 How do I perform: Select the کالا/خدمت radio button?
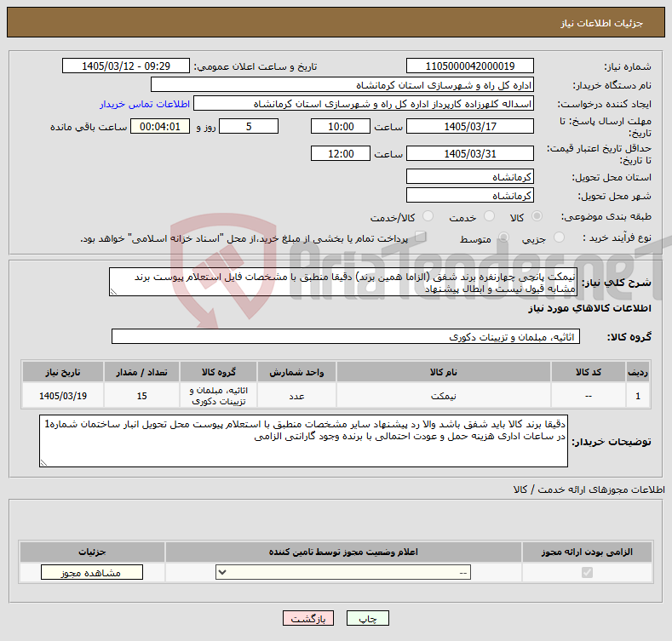click(428, 216)
